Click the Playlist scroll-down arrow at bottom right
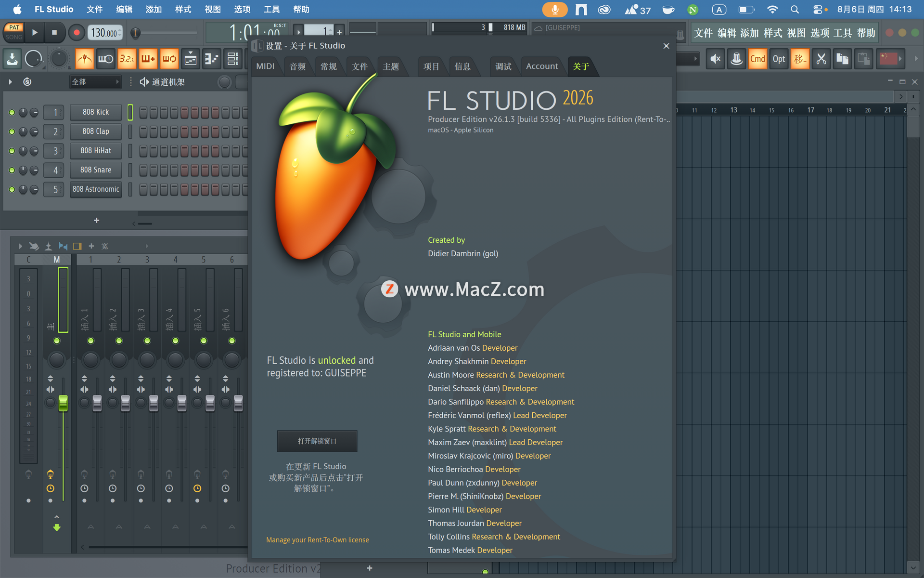The image size is (924, 578). point(913,567)
